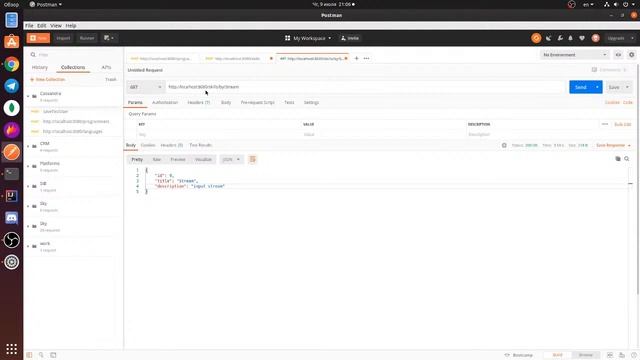Open the Save dropdown arrow
Screen dimensions: 640x360
pyautogui.click(x=627, y=87)
